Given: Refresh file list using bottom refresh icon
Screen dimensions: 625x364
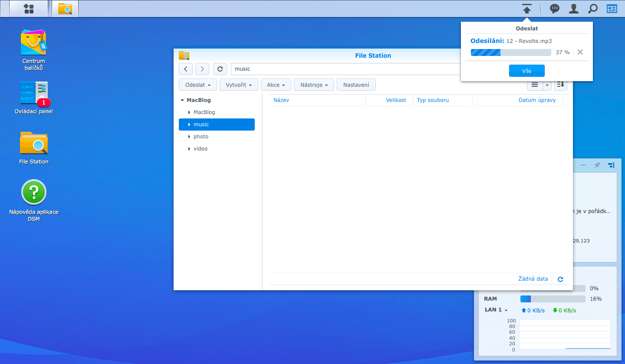Looking at the screenshot, I should 560,279.
